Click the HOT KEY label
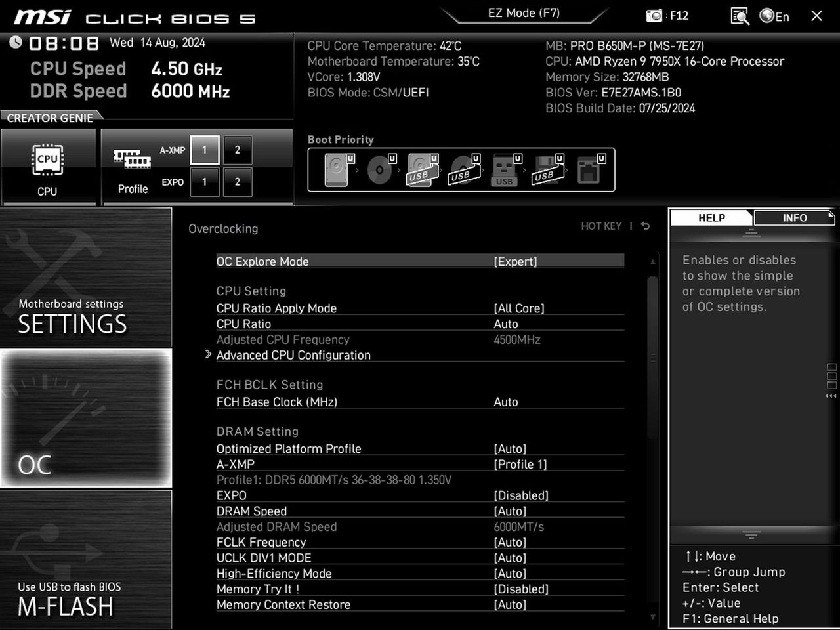 [601, 226]
